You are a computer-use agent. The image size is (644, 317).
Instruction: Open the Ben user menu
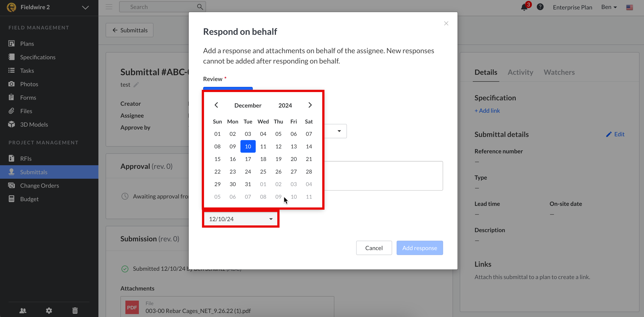pos(609,7)
